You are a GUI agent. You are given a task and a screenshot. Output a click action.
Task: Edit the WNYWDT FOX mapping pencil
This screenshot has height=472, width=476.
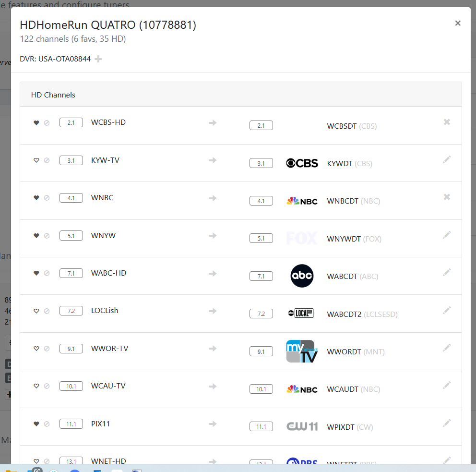click(x=447, y=235)
